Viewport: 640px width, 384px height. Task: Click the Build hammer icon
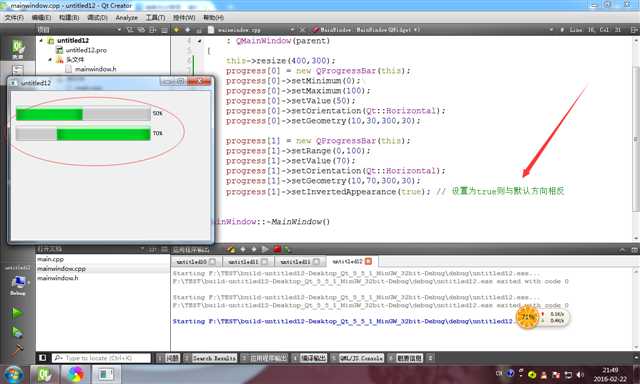(17, 349)
